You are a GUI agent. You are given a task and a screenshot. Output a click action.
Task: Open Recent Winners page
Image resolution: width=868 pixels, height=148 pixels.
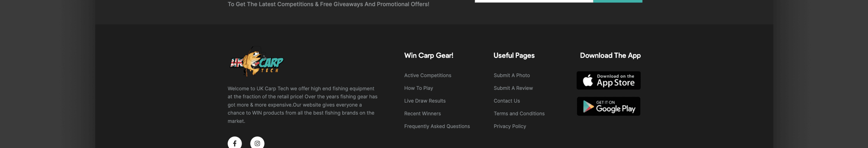422,114
